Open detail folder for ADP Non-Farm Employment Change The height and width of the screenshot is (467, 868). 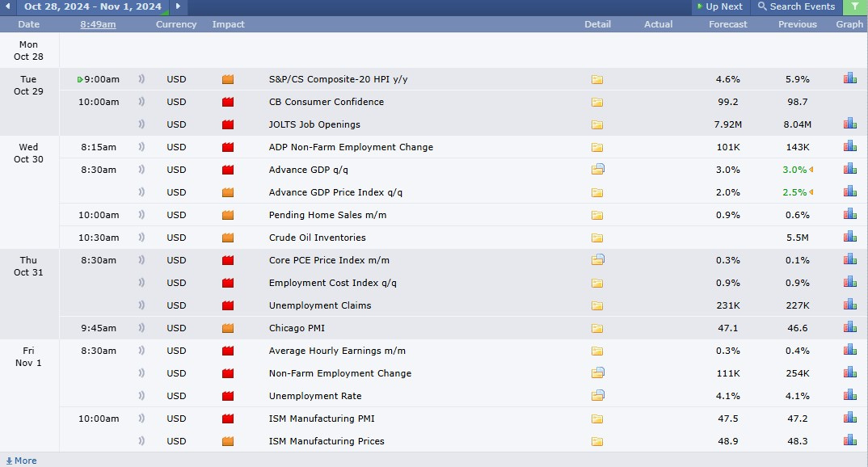coord(596,147)
